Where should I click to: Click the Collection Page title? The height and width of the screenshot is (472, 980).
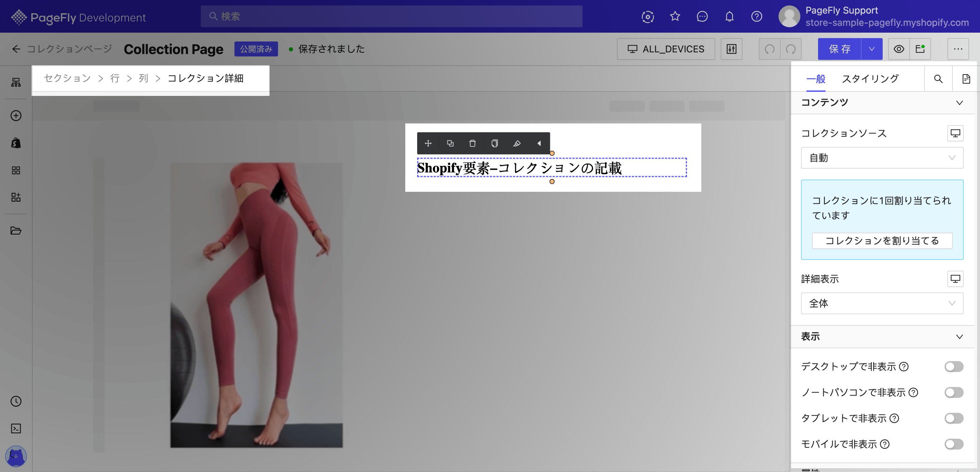174,49
